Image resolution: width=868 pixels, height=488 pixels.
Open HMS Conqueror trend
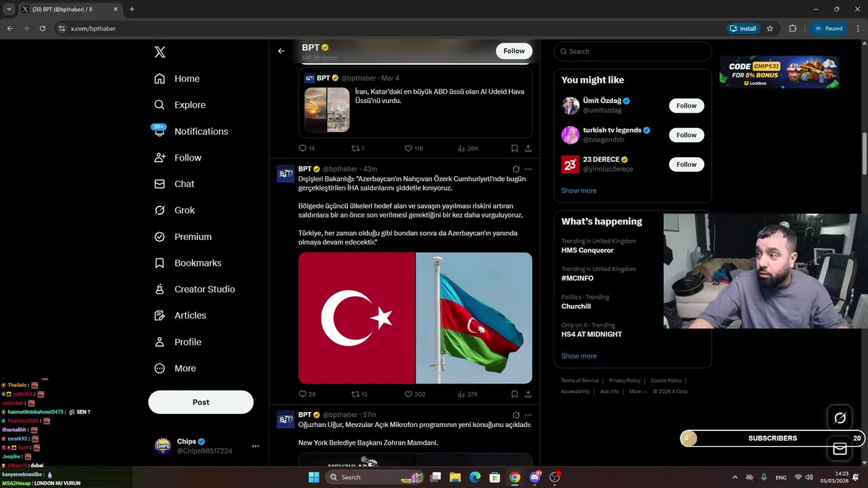click(587, 250)
